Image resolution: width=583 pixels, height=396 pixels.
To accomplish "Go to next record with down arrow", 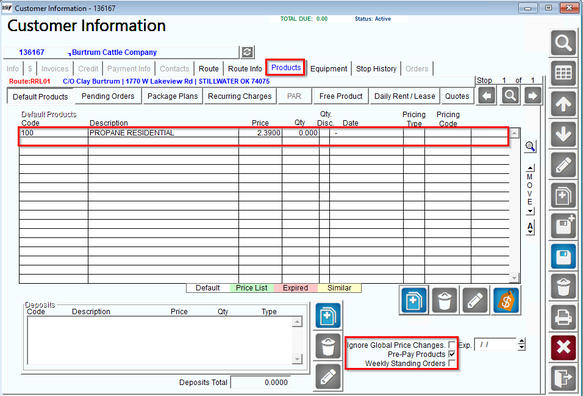I will tap(563, 135).
